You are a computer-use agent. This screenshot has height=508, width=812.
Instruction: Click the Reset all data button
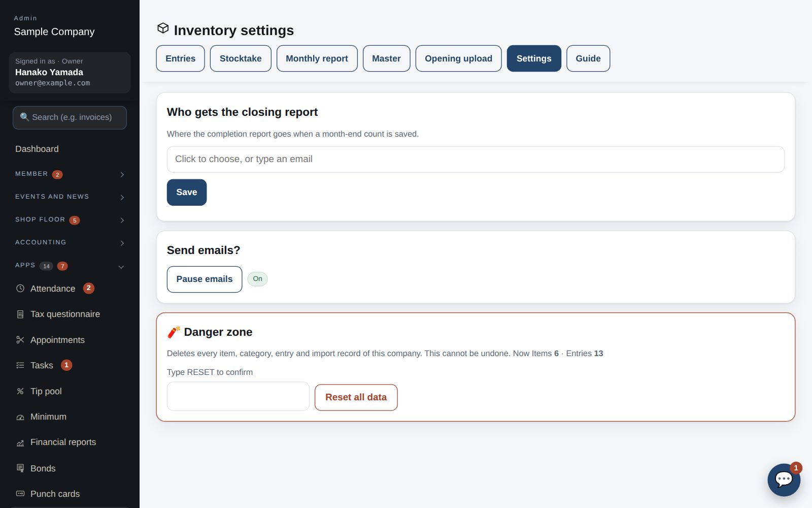click(356, 397)
